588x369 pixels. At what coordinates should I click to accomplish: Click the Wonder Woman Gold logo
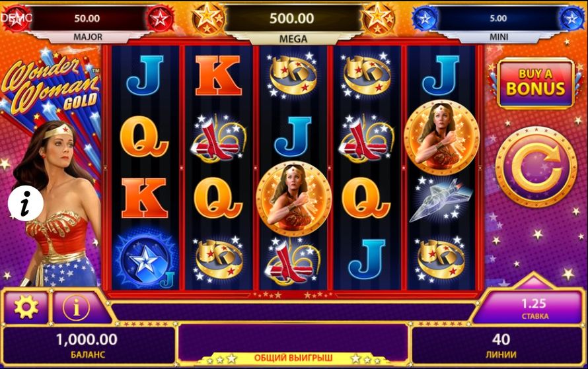click(51, 86)
